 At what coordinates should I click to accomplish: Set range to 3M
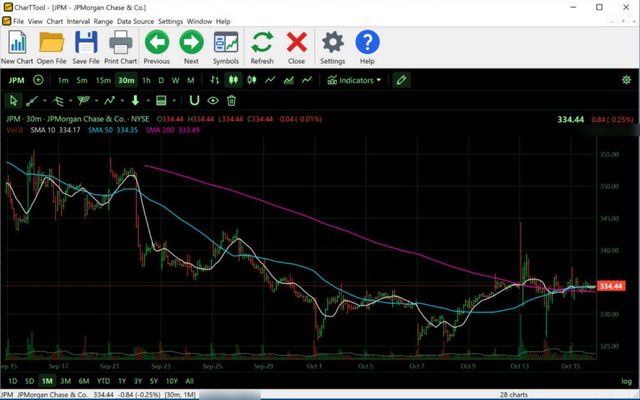pos(65,381)
